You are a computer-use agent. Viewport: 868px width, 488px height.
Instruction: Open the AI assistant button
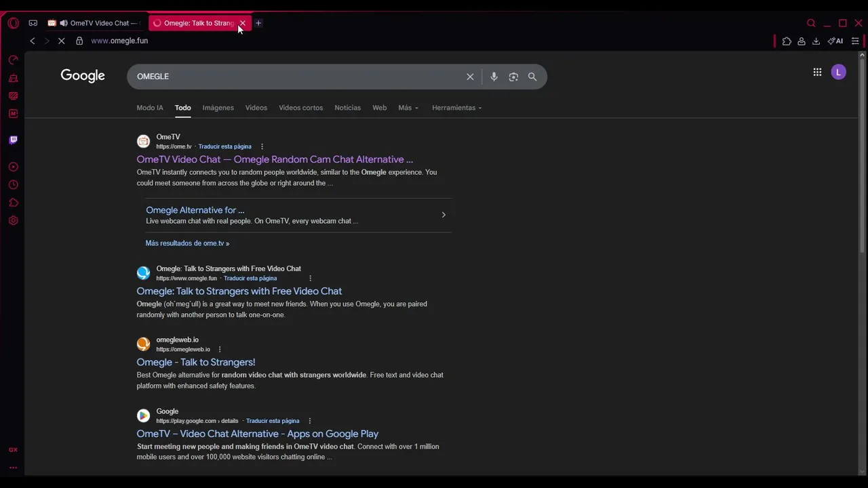[x=835, y=41]
